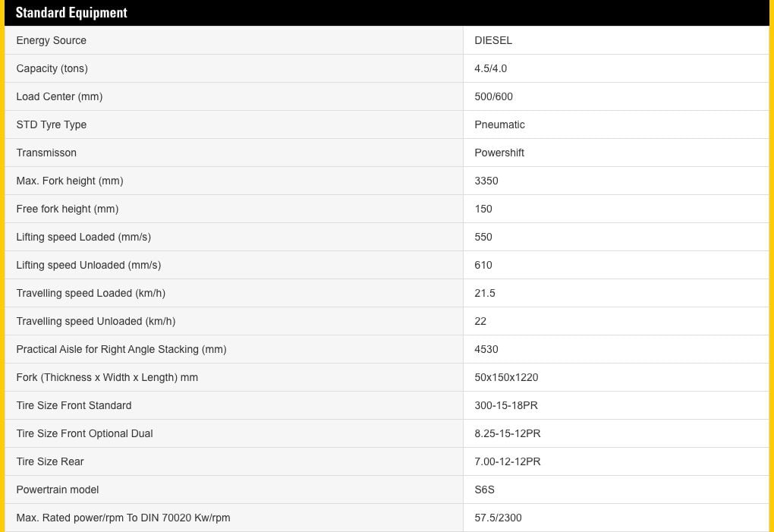The width and height of the screenshot is (774, 532).
Task: Click the 610 lifting speed value
Action: pos(483,265)
